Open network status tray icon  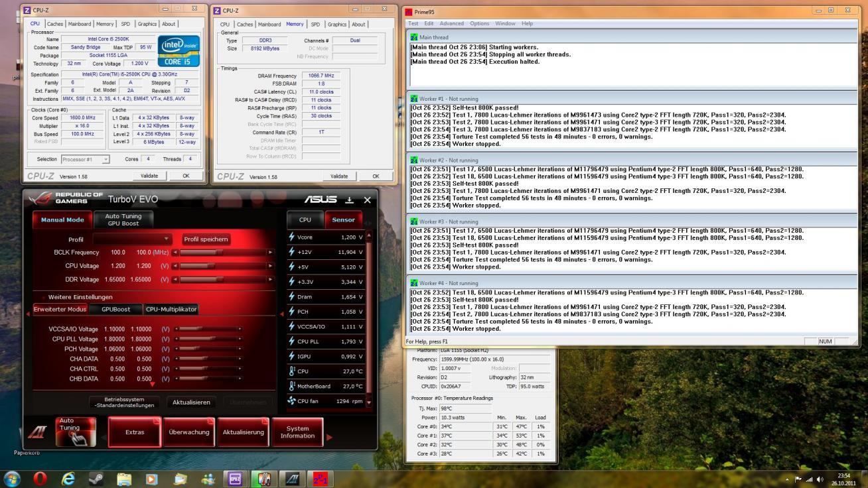coord(810,479)
